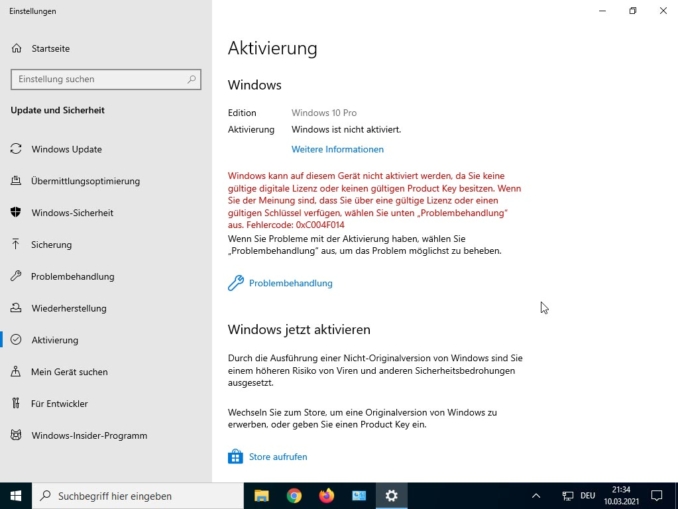678x509 pixels.
Task: Open the Windows Start menu
Action: tap(16, 495)
